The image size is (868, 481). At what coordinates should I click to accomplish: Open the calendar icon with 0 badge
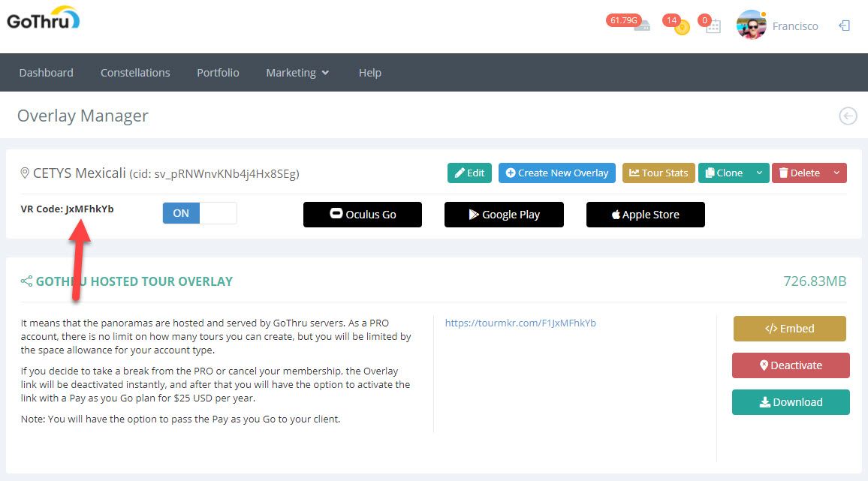click(710, 25)
